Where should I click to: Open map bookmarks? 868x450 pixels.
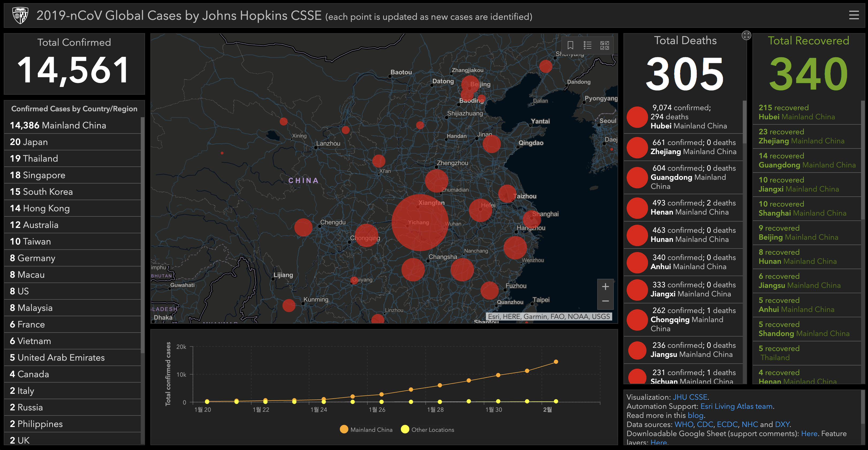click(570, 45)
